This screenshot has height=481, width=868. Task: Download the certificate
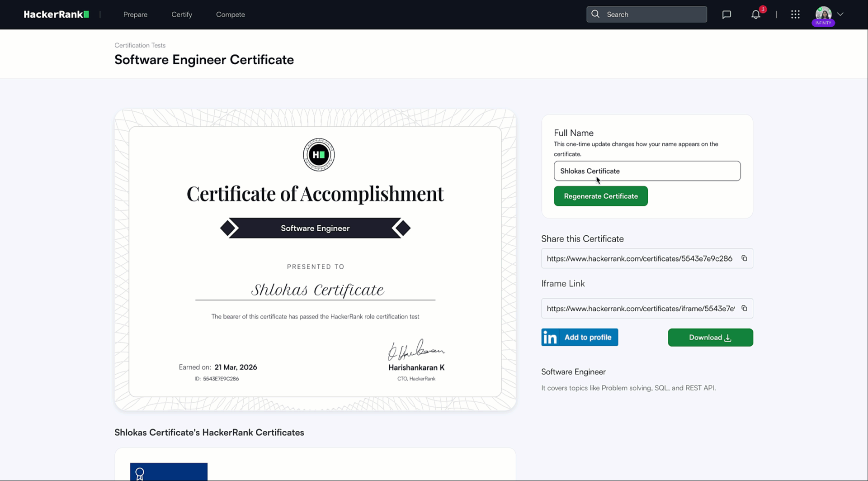tap(710, 338)
